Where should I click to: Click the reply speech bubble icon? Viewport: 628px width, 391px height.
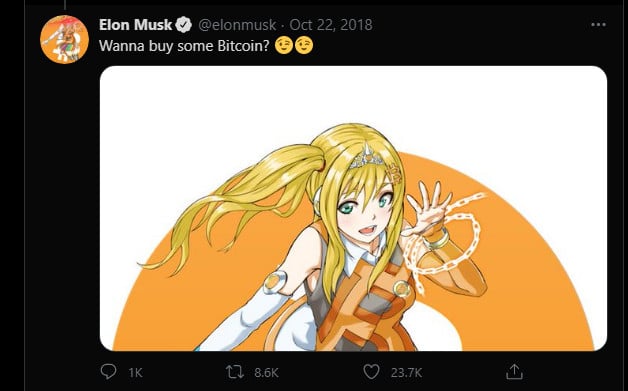pos(108,372)
